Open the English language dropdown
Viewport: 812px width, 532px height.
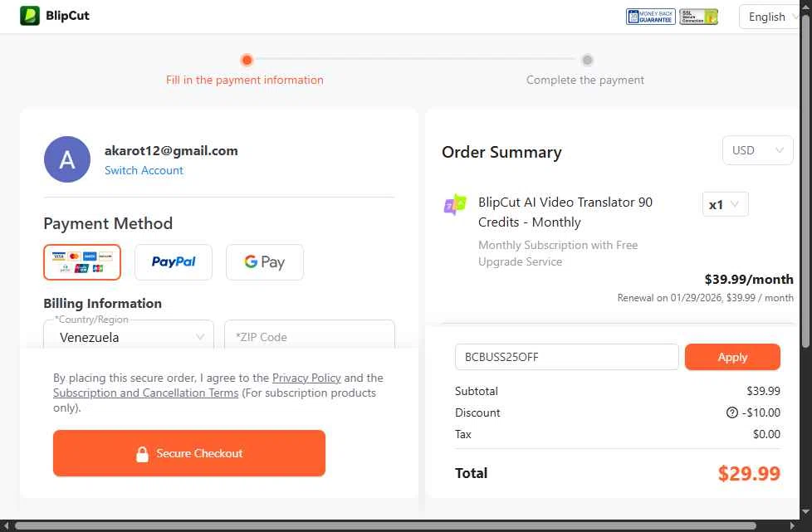pos(770,17)
